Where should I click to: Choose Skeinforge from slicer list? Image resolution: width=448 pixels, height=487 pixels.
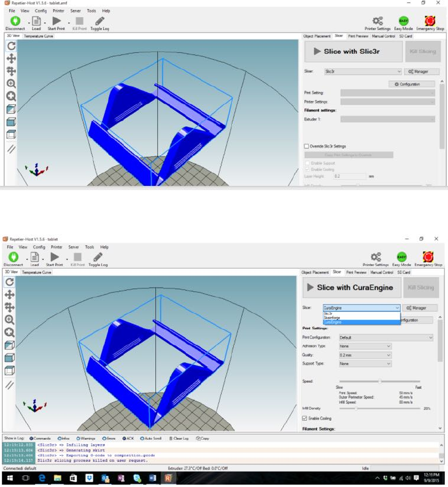pyautogui.click(x=361, y=318)
